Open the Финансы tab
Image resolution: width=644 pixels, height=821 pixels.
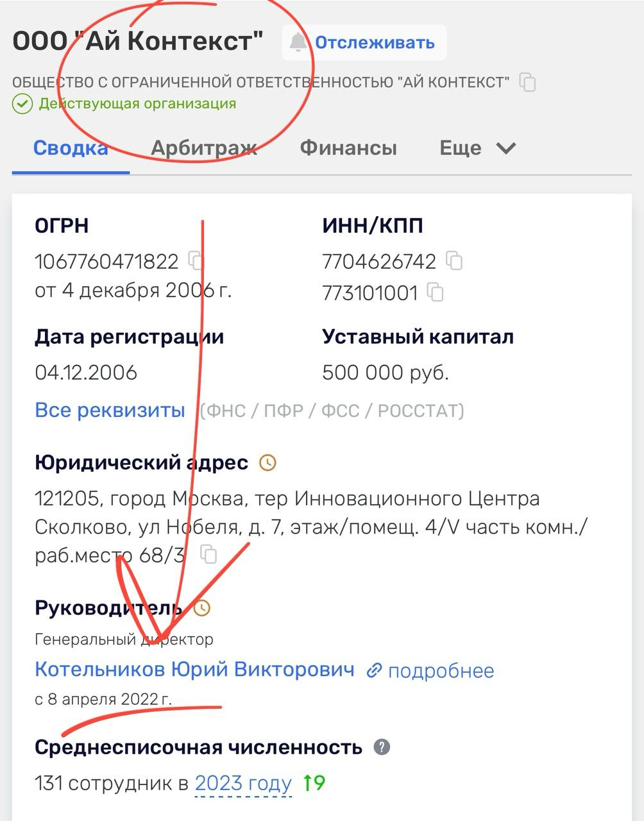click(x=348, y=148)
